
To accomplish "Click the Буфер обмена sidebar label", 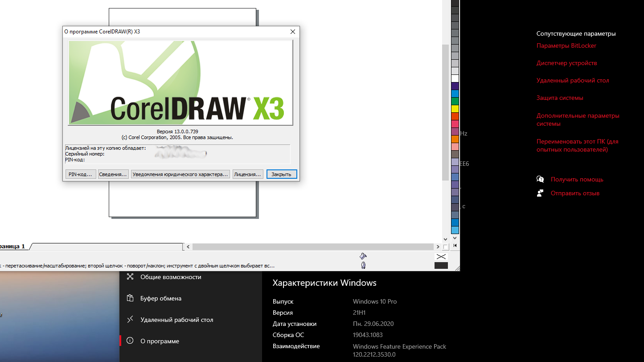I will click(161, 298).
